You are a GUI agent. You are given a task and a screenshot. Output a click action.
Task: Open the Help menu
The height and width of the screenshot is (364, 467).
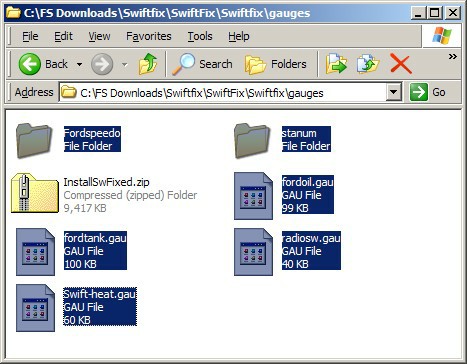239,36
